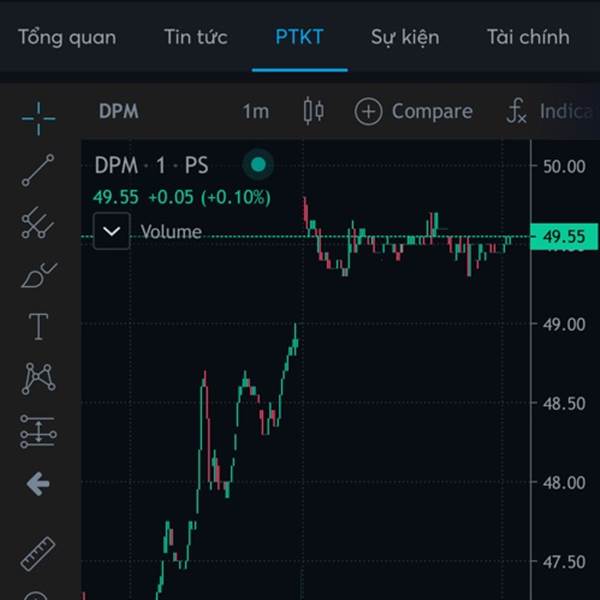Image resolution: width=600 pixels, height=600 pixels.
Task: Select the brush drawing tool
Action: tap(39, 275)
